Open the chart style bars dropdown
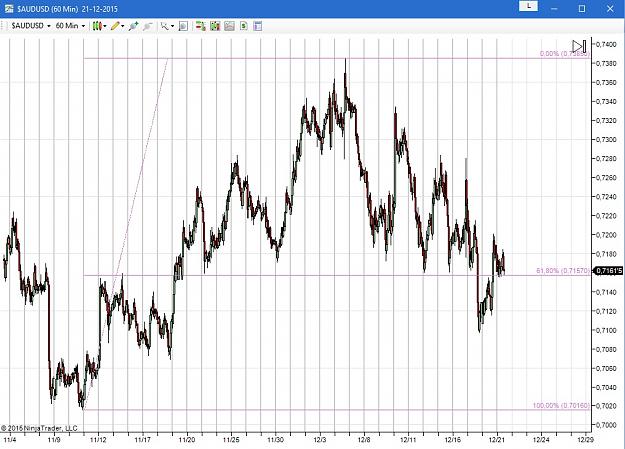625x449 pixels. pyautogui.click(x=99, y=26)
